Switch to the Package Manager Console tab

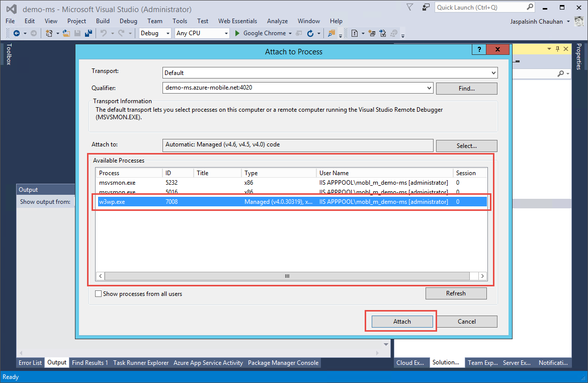tap(283, 363)
